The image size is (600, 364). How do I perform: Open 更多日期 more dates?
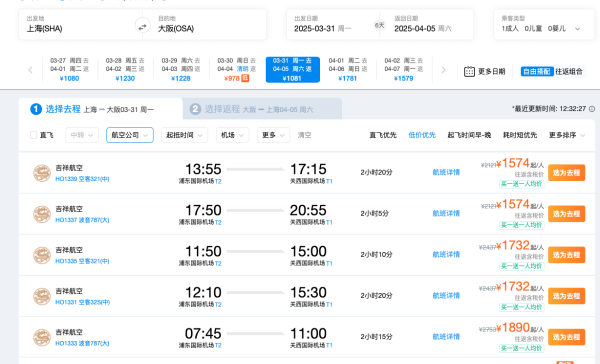click(491, 72)
